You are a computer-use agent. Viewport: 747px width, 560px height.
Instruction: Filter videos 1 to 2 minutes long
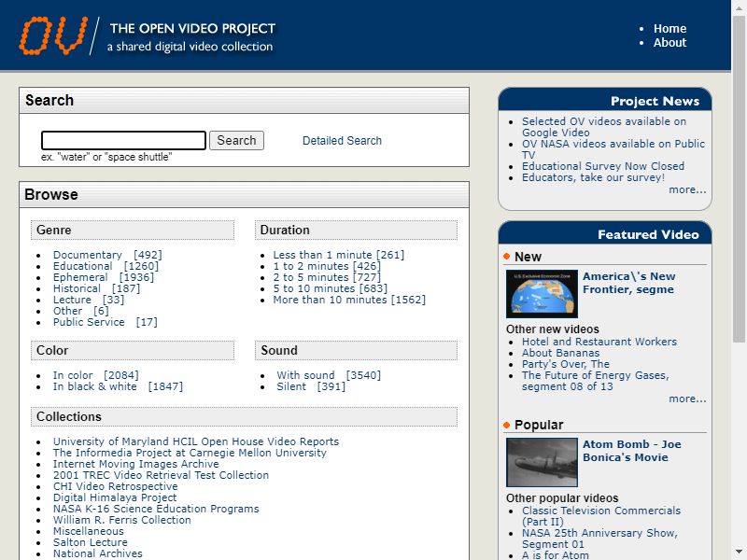pyautogui.click(x=327, y=266)
